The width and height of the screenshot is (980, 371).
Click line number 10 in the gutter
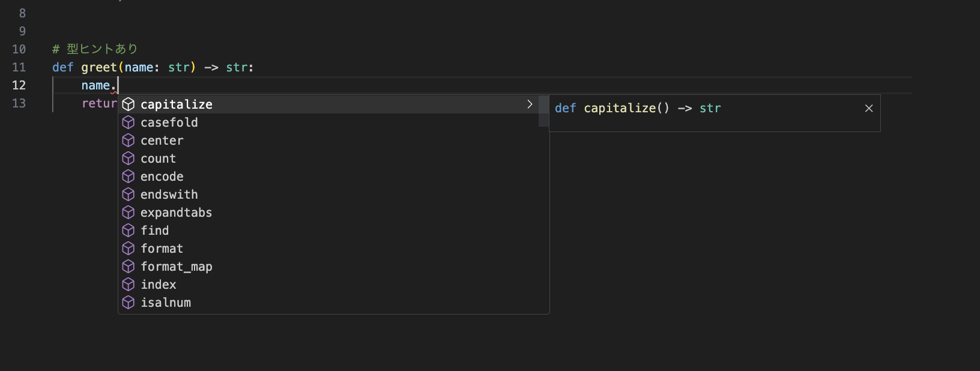click(19, 49)
